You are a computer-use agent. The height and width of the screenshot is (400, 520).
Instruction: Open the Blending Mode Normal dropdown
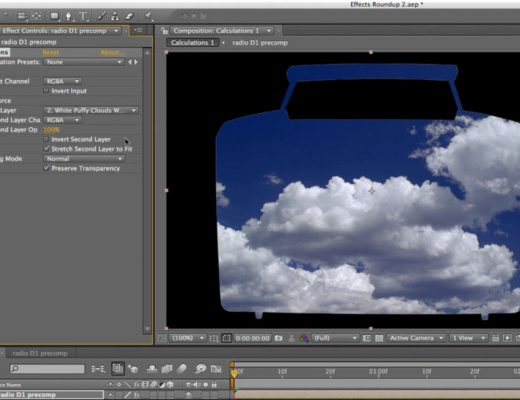pos(84,159)
